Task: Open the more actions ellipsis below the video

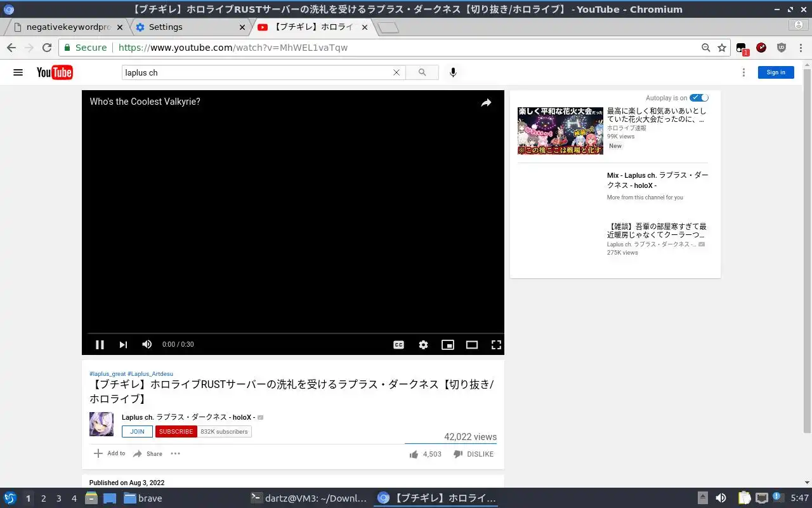Action: pyautogui.click(x=176, y=453)
